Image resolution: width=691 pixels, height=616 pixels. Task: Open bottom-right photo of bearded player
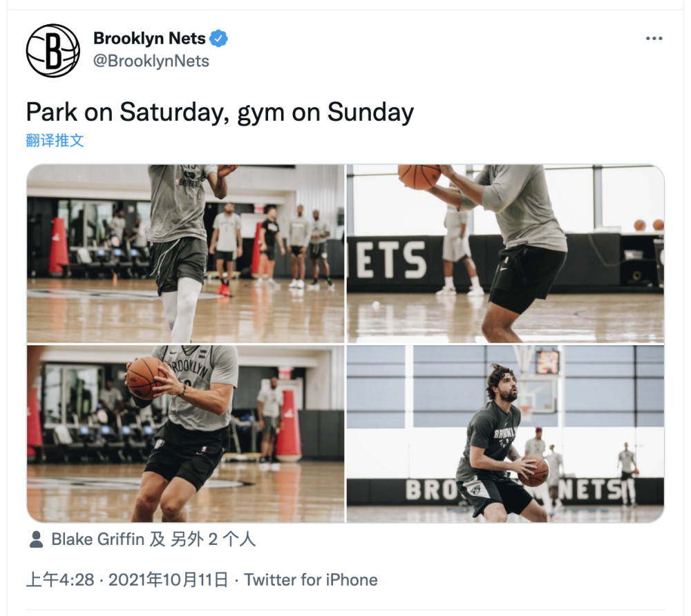point(506,434)
